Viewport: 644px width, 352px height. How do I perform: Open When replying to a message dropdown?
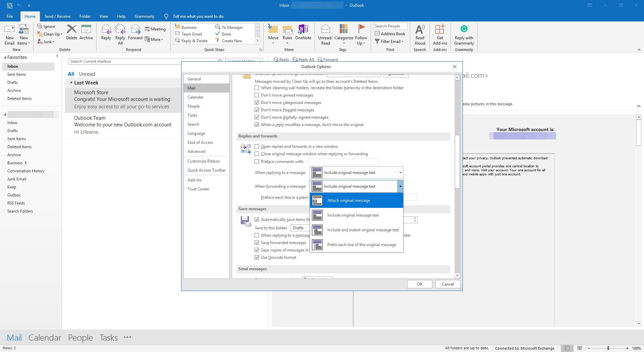(x=357, y=173)
